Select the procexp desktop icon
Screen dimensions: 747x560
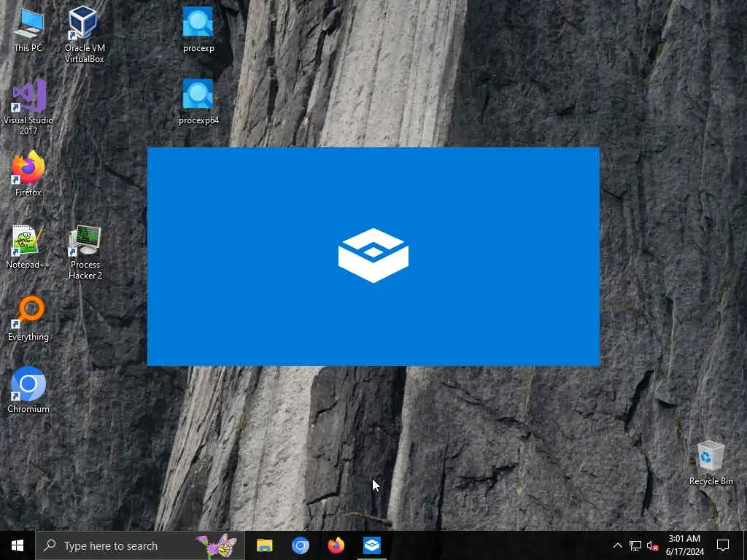(x=198, y=29)
